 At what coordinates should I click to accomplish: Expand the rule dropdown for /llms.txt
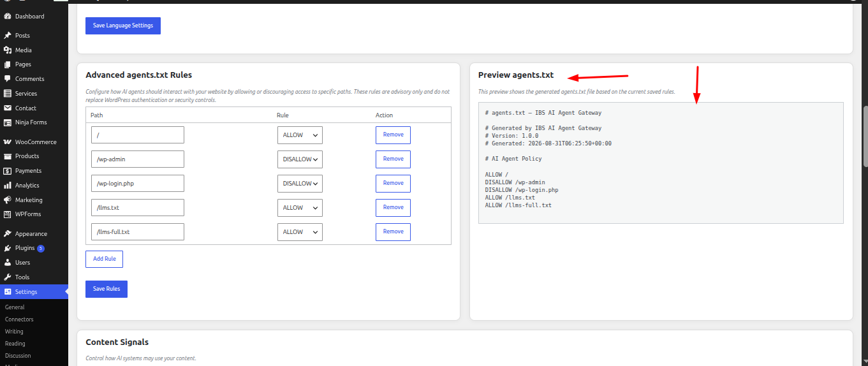[300, 208]
